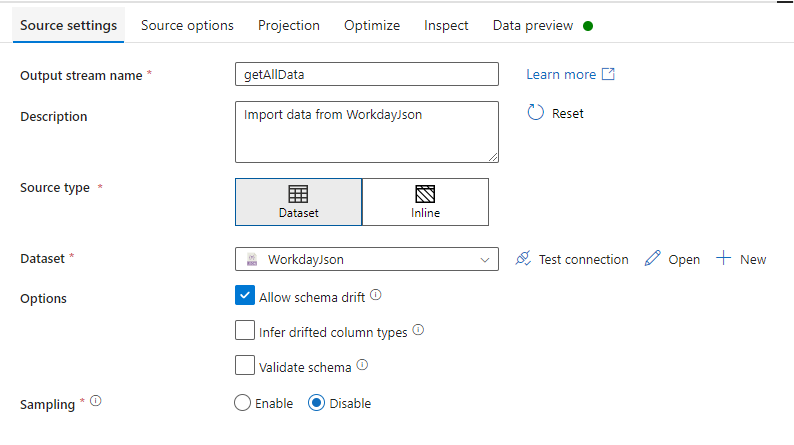Click the plus icon for New dataset

coord(723,259)
